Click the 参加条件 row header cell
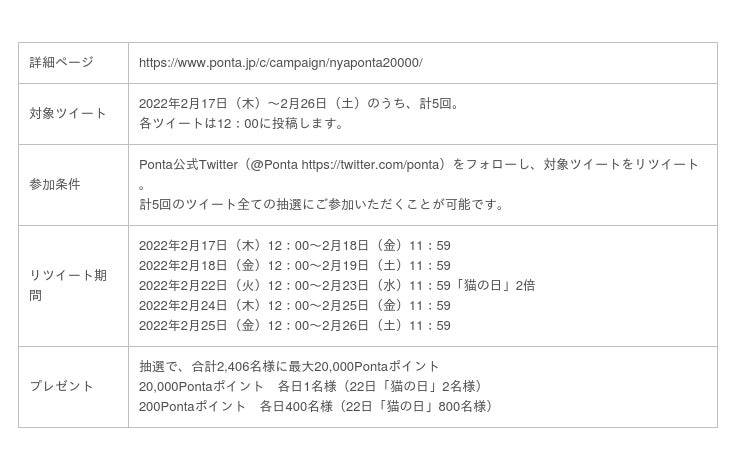 [55, 184]
